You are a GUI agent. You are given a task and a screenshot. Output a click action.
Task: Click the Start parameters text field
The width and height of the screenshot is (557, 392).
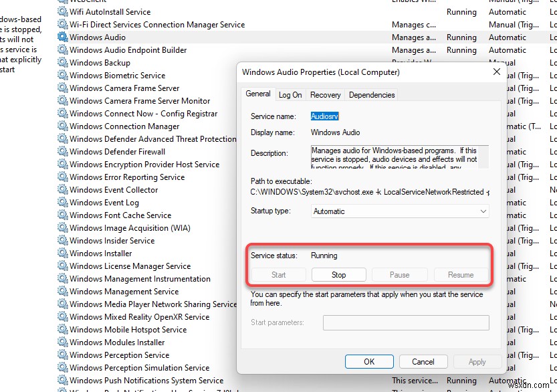[406, 322]
